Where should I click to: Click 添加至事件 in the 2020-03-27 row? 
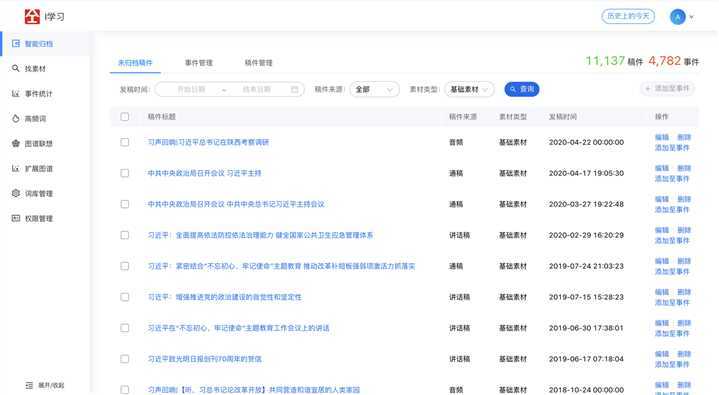[x=672, y=210]
